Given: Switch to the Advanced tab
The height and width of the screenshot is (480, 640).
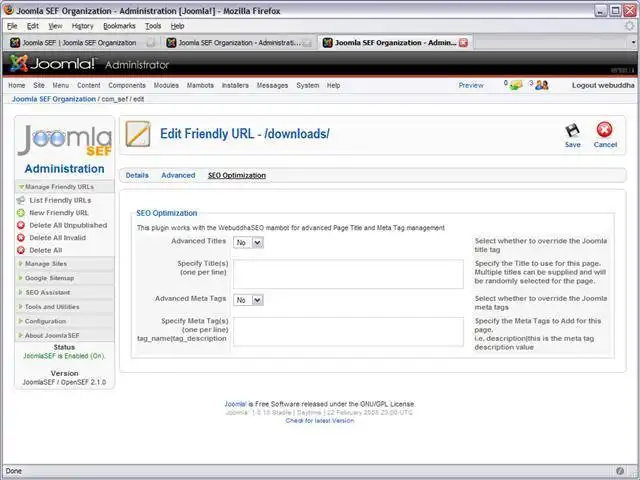Looking at the screenshot, I should (178, 175).
